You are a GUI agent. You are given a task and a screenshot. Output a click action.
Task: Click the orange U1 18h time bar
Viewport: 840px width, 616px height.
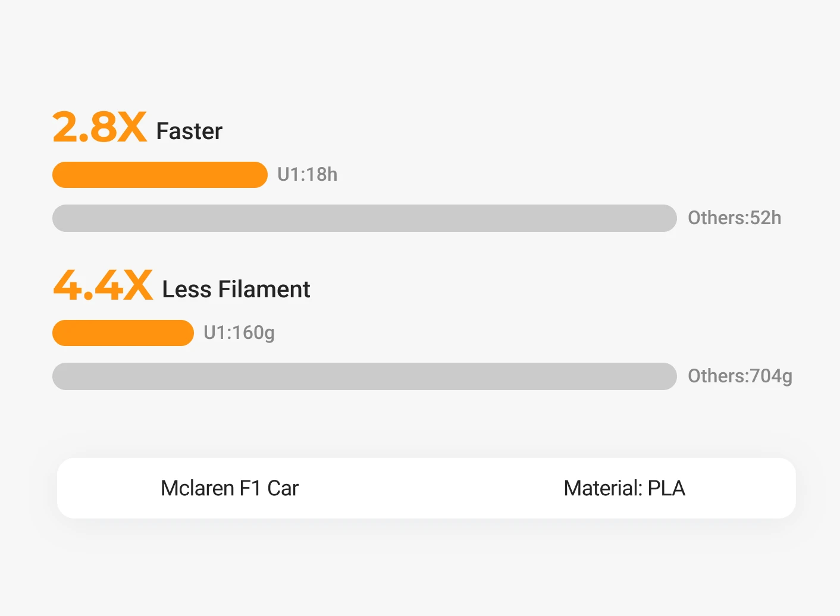160,175
